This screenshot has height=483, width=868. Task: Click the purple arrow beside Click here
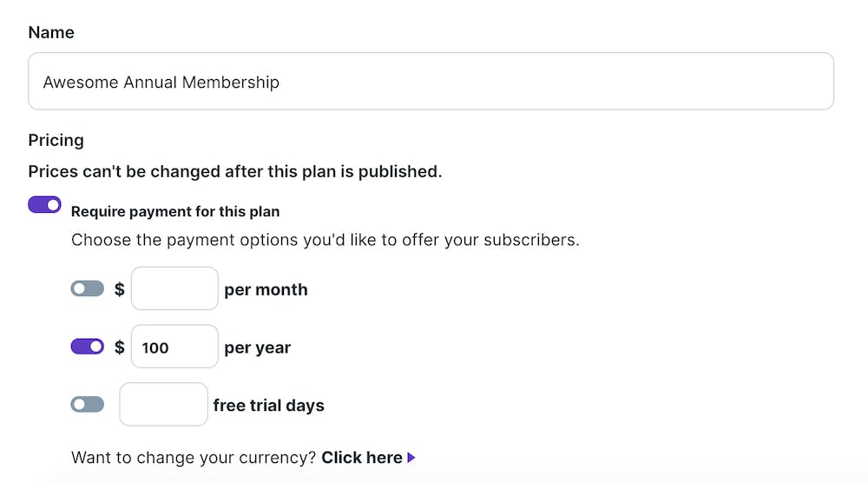point(411,458)
